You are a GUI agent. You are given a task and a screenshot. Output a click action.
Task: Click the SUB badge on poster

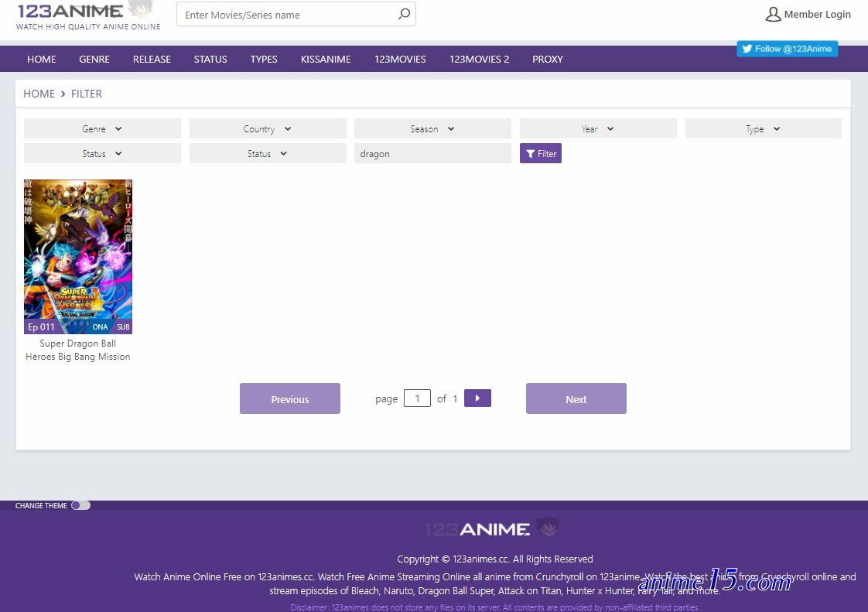(124, 327)
